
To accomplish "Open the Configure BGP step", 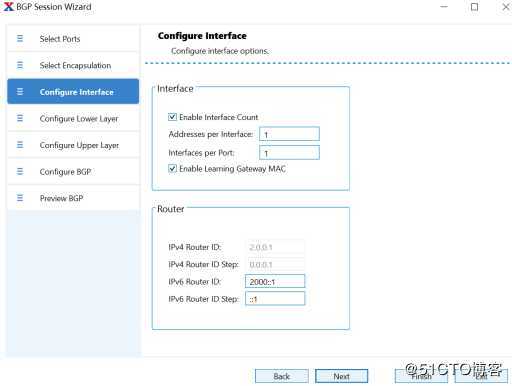I will click(x=73, y=172).
